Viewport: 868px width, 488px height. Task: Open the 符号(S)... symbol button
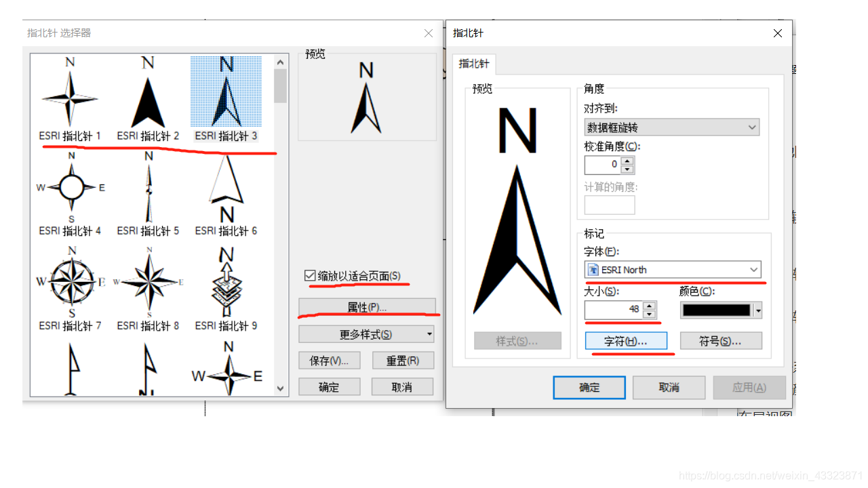pos(721,341)
